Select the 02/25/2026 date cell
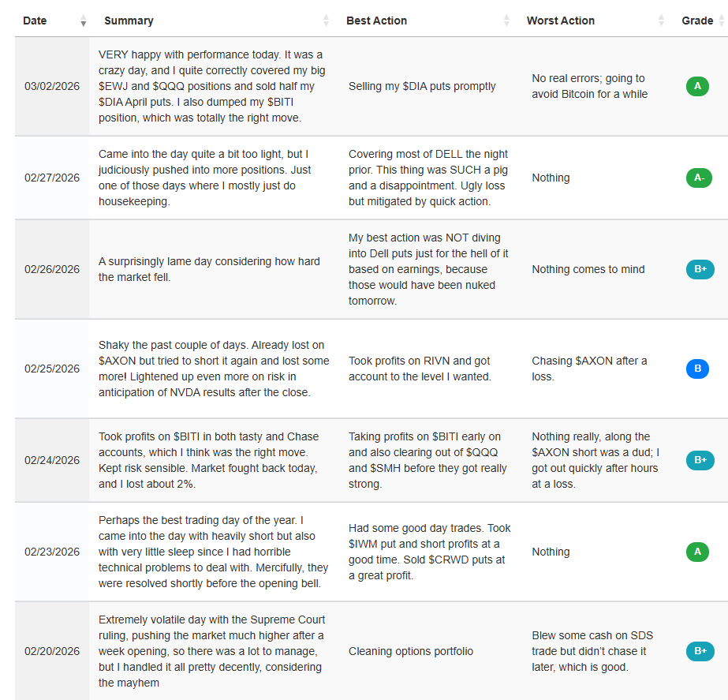The height and width of the screenshot is (700, 728). pos(52,369)
